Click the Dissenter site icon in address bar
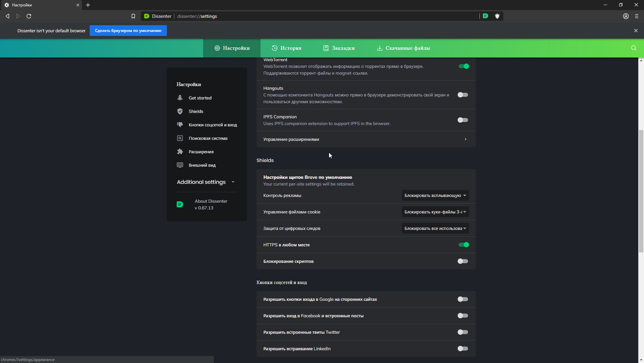Image resolution: width=644 pixels, height=363 pixels. 147,16
